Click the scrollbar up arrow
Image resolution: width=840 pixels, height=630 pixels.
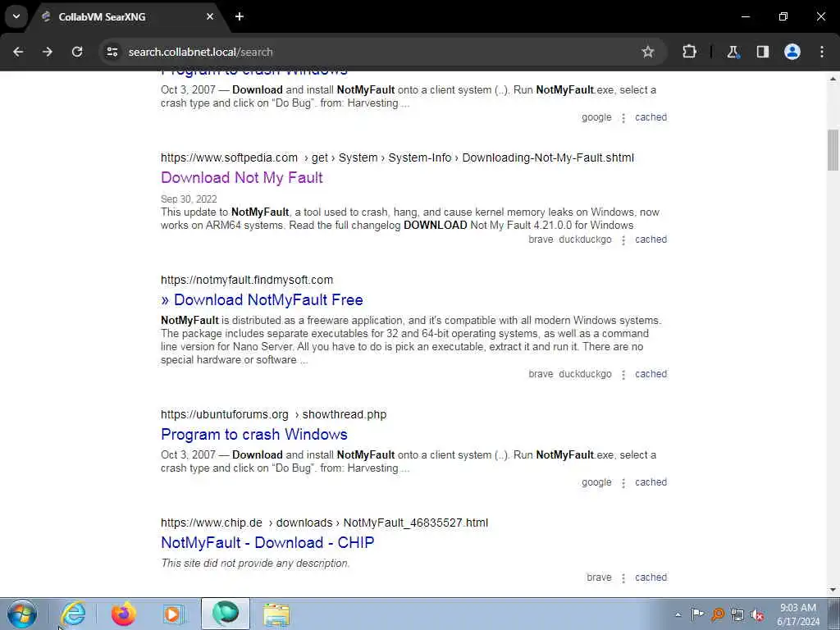tap(833, 79)
